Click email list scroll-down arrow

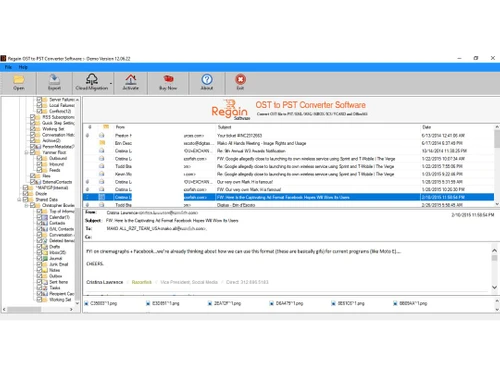[497, 204]
